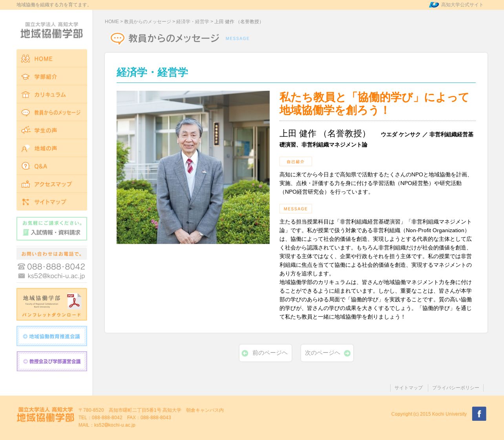Click the 経済学・経営学 section heading
The height and width of the screenshot is (440, 504).
(x=152, y=72)
